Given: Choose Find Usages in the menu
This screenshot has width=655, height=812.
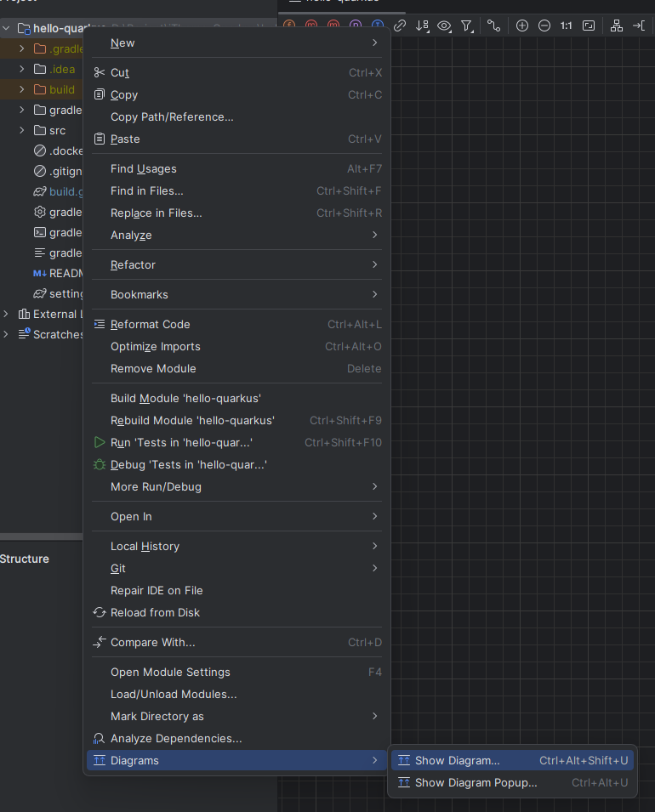Looking at the screenshot, I should tap(236, 169).
